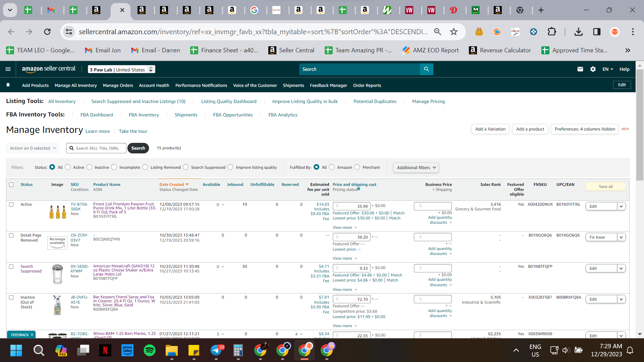Click the bookmark flag icon in navigation bar

(8, 85)
